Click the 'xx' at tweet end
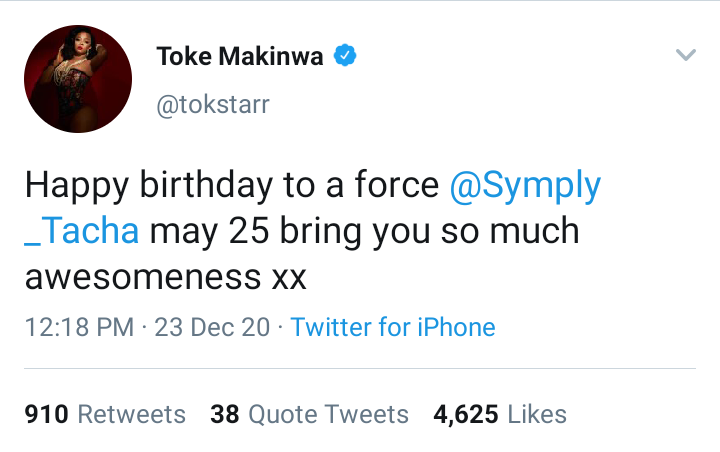The height and width of the screenshot is (452, 720). coord(282,277)
